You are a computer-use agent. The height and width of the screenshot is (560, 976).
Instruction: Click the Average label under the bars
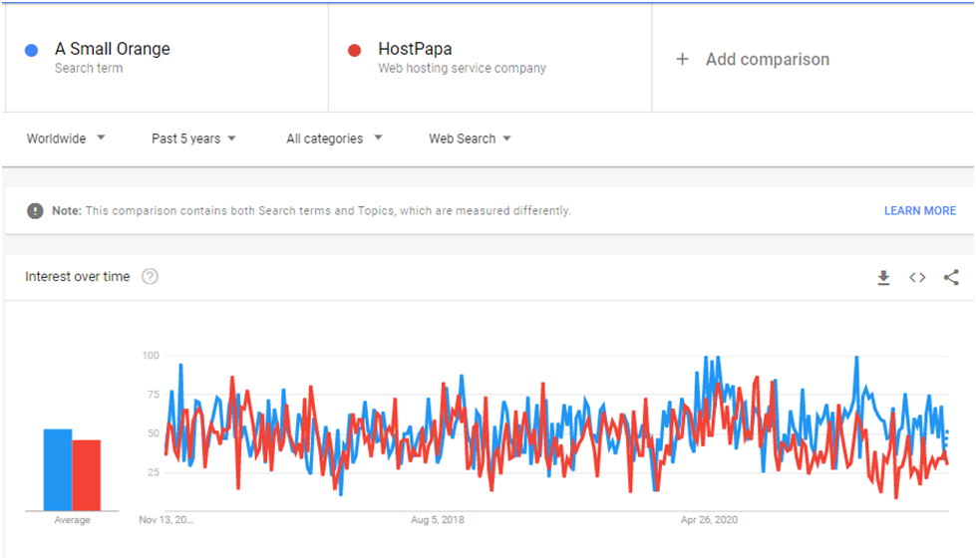coord(72,519)
